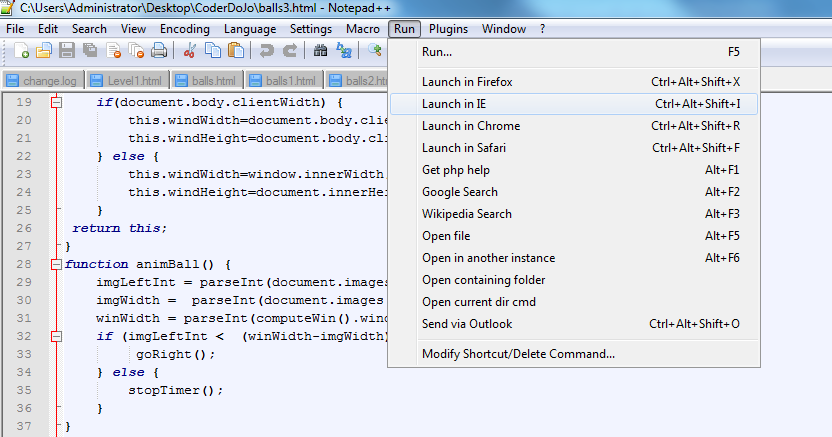Collapse the animBall function at line 28
The width and height of the screenshot is (832, 437).
[x=56, y=264]
